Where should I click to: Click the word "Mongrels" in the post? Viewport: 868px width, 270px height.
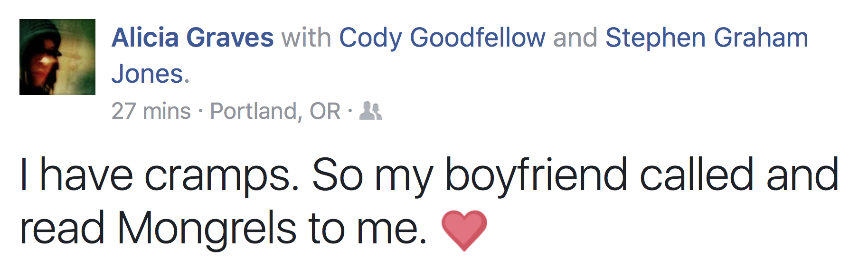(x=207, y=228)
